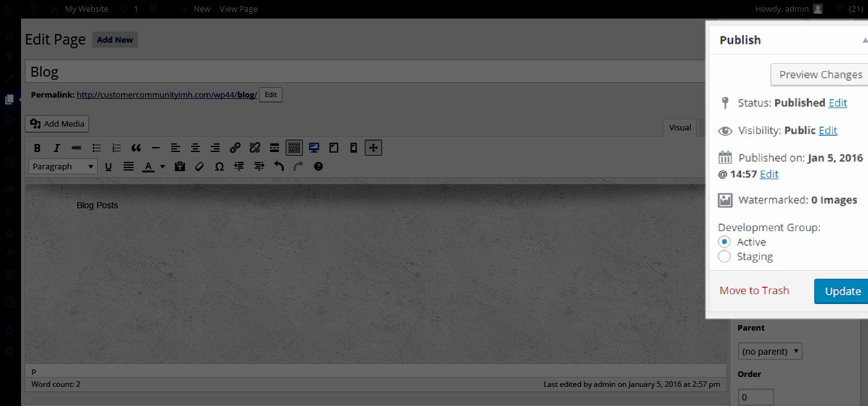Viewport: 868px width, 406px height.
Task: Click the blue Update button
Action: [x=842, y=291]
